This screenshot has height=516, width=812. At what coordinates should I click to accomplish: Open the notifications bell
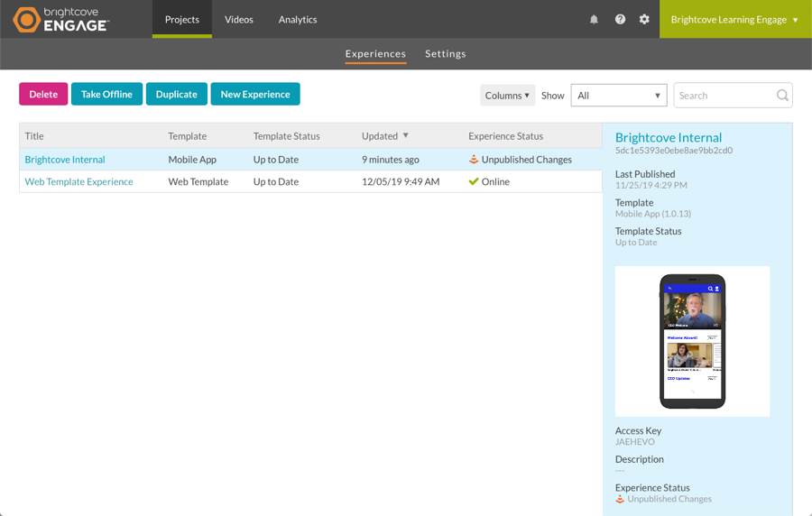coord(594,20)
